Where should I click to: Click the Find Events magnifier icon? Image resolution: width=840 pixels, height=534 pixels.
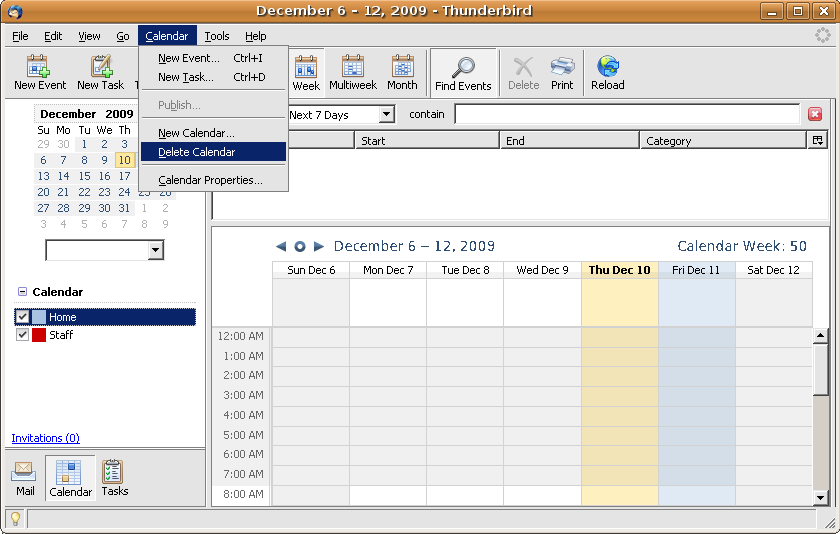pyautogui.click(x=463, y=67)
